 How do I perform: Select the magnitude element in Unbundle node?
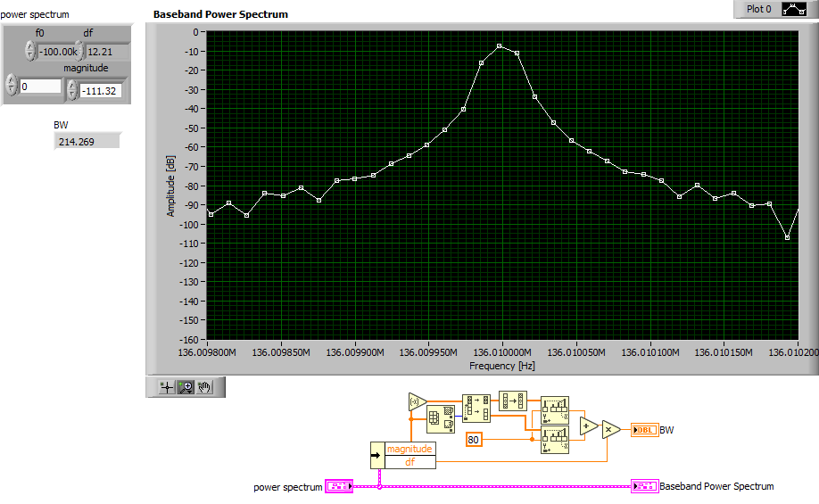coord(409,449)
